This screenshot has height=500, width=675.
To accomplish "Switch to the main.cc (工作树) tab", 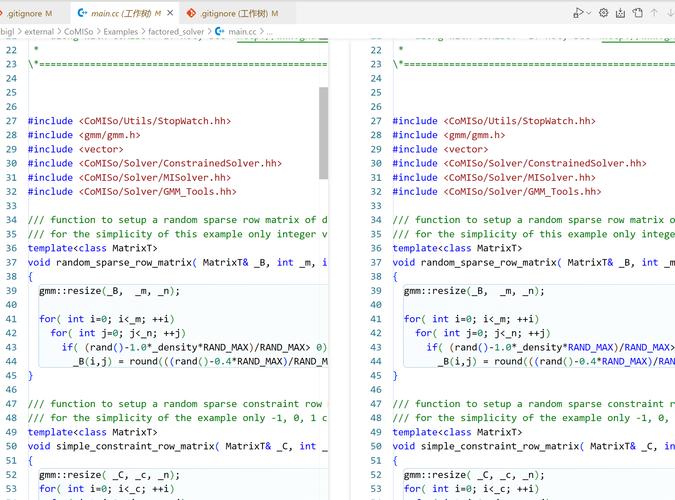I will coord(120,14).
